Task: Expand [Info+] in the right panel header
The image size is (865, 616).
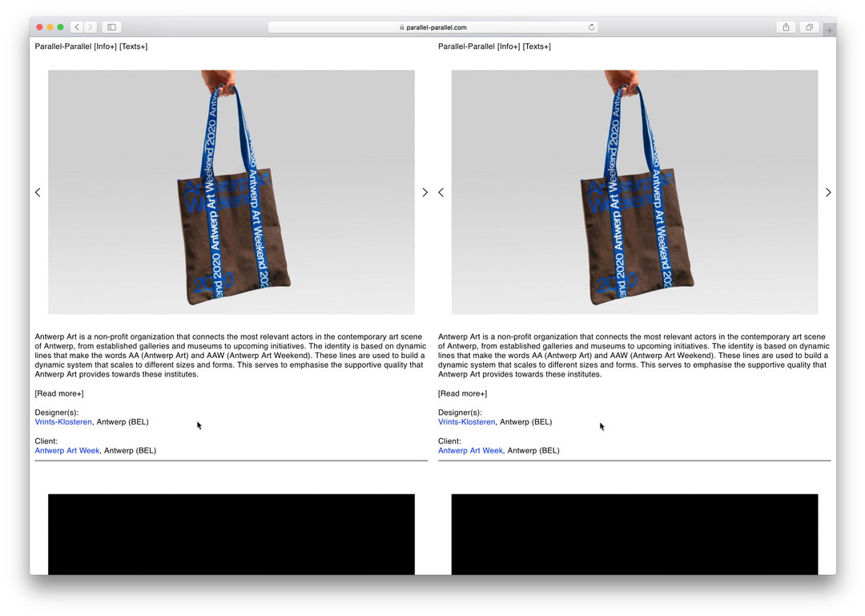Action: tap(509, 46)
